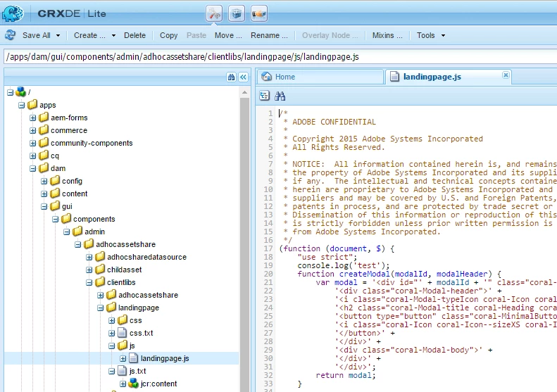Click code line containing console.log('test')
This screenshot has width=557, height=392.
tap(344, 265)
